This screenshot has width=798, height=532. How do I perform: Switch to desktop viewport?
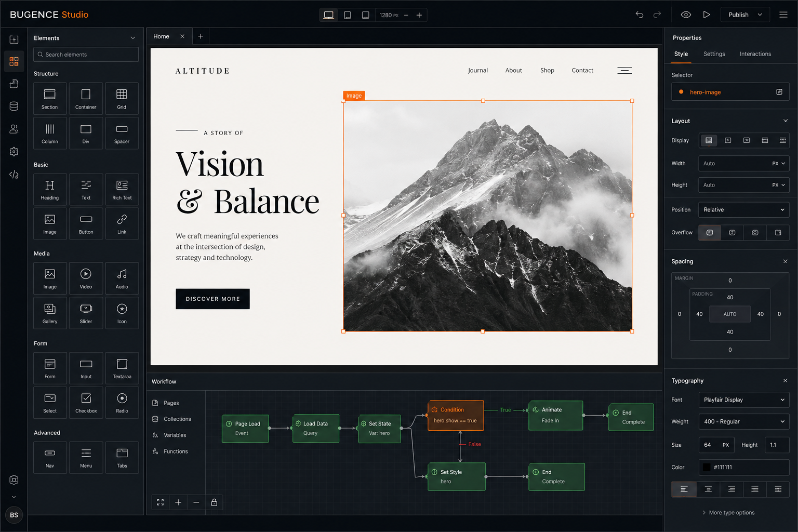click(x=329, y=15)
